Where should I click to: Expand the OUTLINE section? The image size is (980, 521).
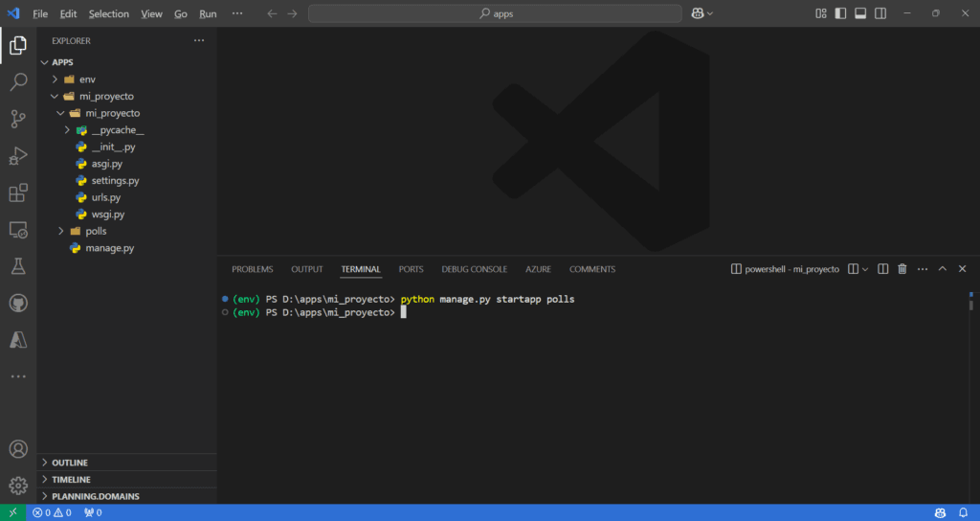coord(127,463)
